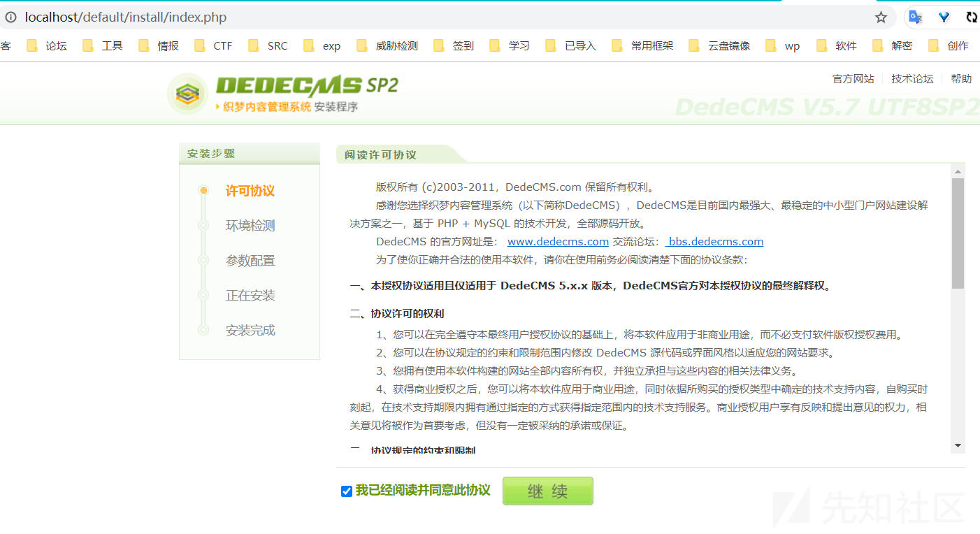
Task: Open the exp bookmark folder
Action: coord(322,45)
